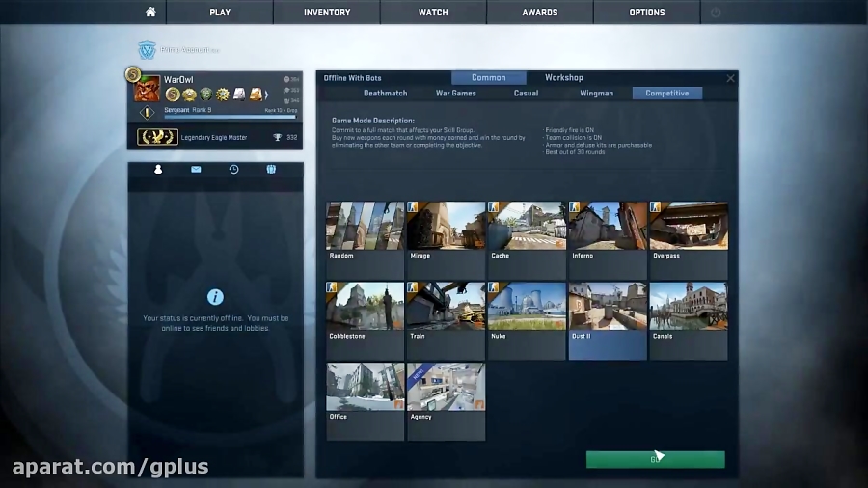Click the Prime Account shield icon
Viewport: 868px width, 488px height.
tap(147, 50)
